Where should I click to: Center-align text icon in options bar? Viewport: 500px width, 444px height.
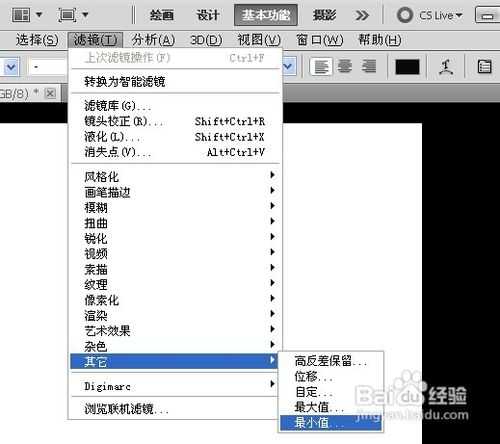pos(345,67)
